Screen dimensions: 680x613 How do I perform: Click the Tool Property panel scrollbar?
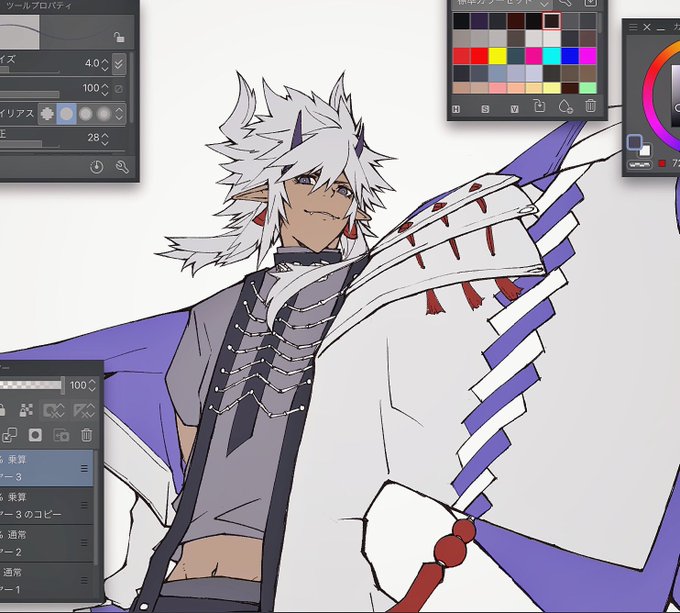pos(131,87)
